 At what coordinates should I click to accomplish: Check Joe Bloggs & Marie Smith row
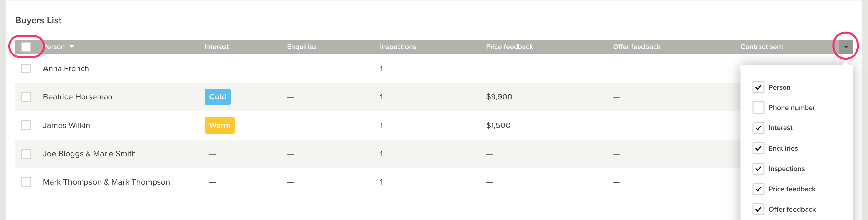click(26, 154)
